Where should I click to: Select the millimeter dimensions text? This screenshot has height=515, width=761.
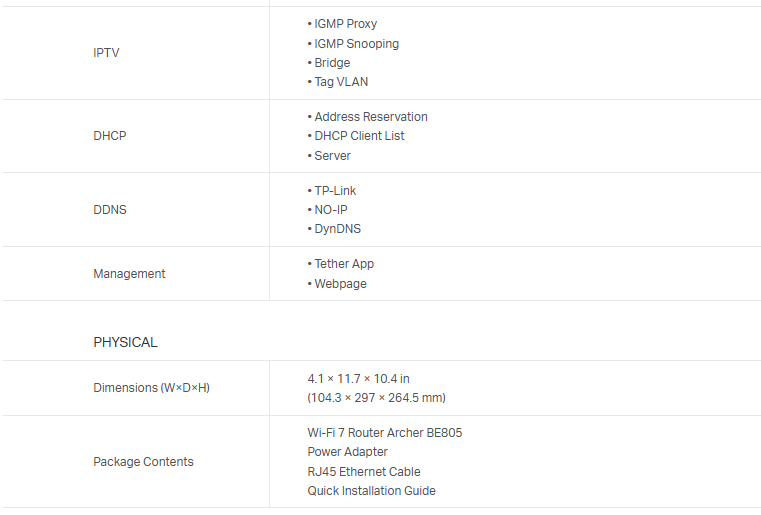(x=376, y=398)
